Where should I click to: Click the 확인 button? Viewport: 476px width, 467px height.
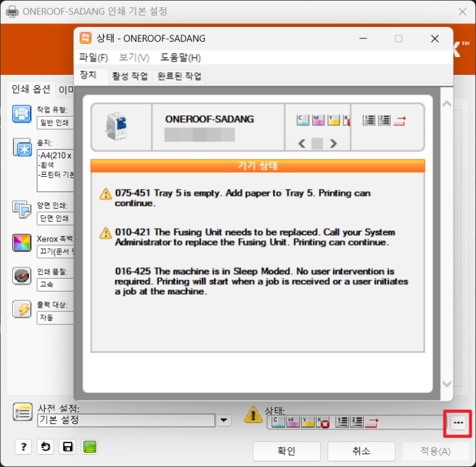coord(286,451)
